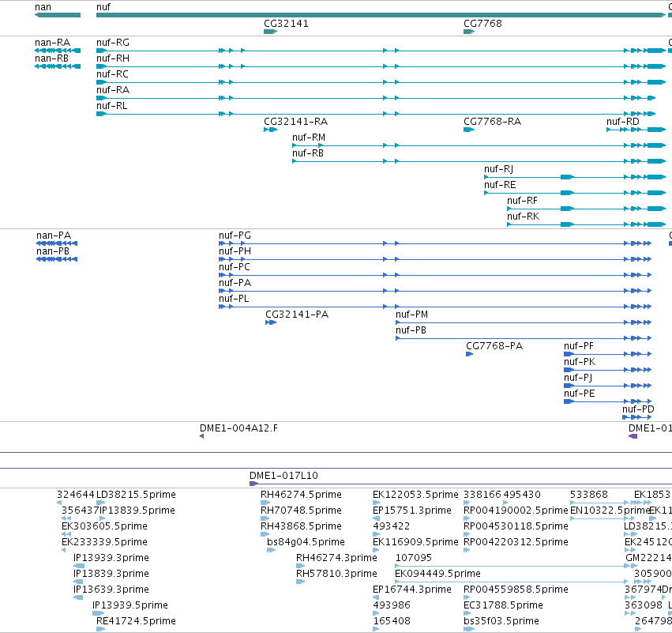Screen dimensions: 672x633
Task: Select protein isoform nuf-PB
Action: [411, 330]
